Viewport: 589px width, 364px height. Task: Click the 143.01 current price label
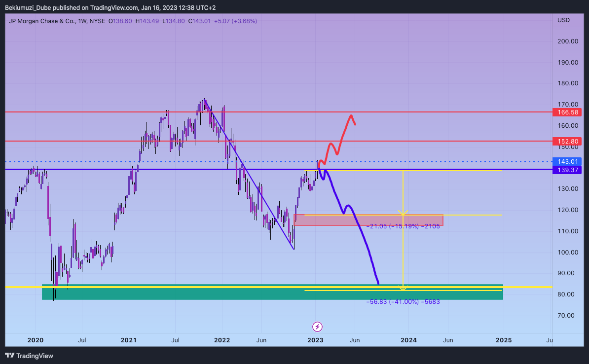pos(567,161)
